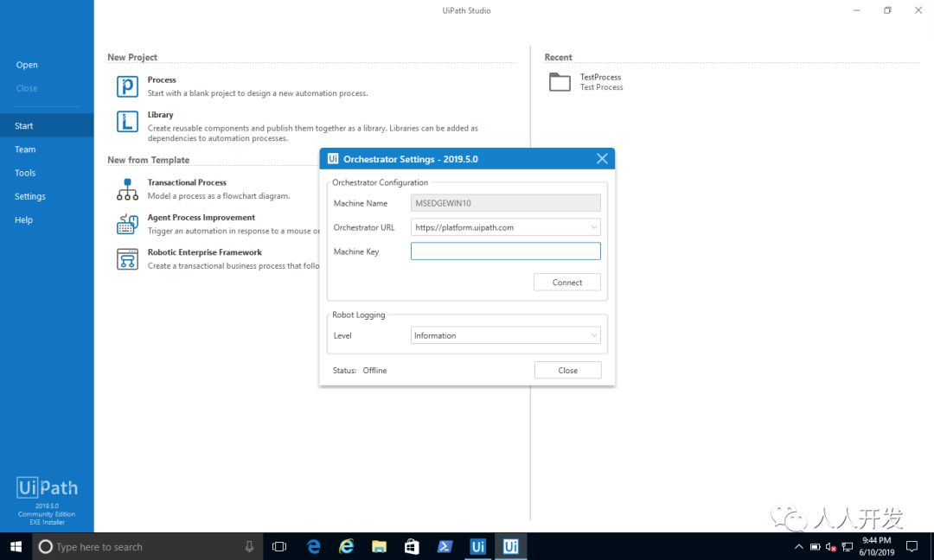Show hidden system tray icons
Image resolution: width=934 pixels, height=560 pixels.
pyautogui.click(x=799, y=546)
